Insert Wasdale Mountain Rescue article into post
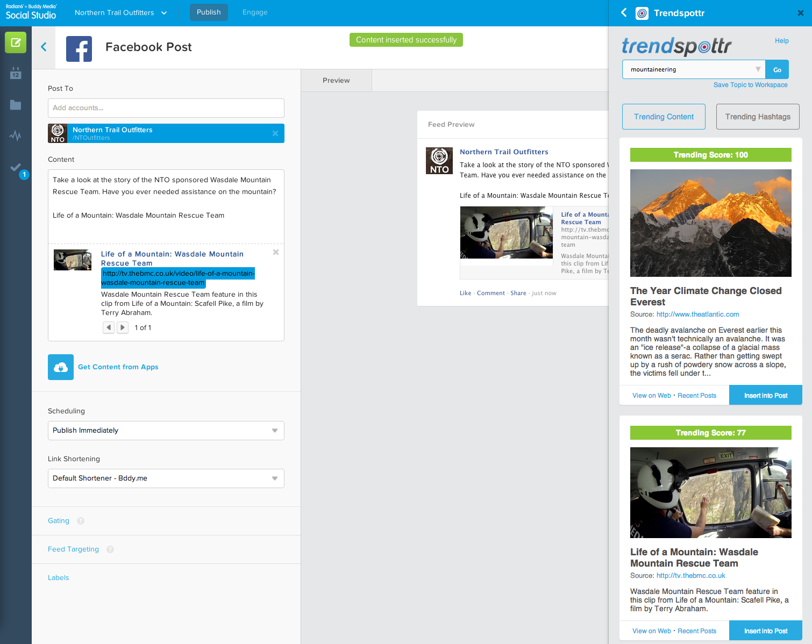Viewport: 812px width, 644px height. click(766, 631)
